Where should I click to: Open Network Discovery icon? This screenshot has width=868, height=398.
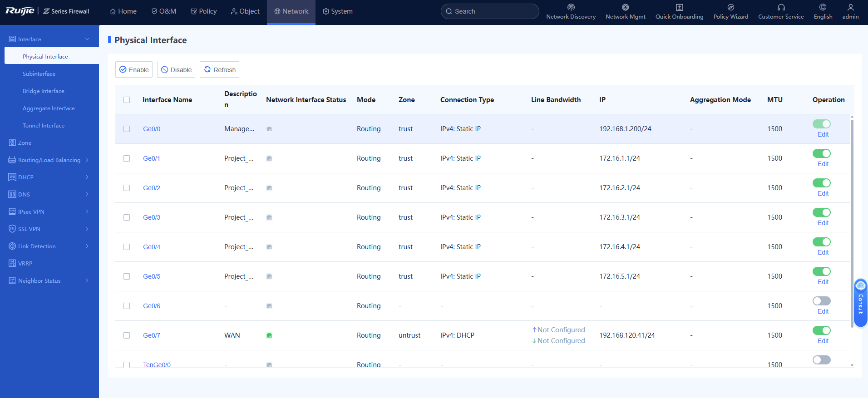(x=571, y=7)
